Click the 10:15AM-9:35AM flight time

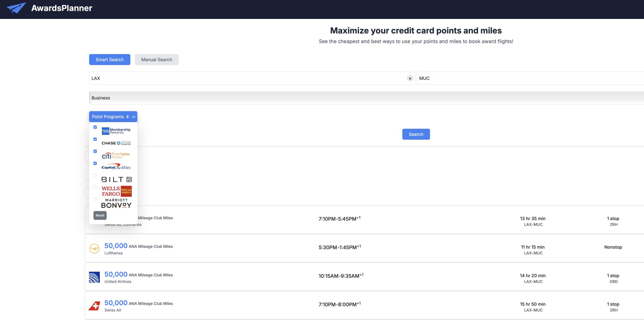point(341,276)
